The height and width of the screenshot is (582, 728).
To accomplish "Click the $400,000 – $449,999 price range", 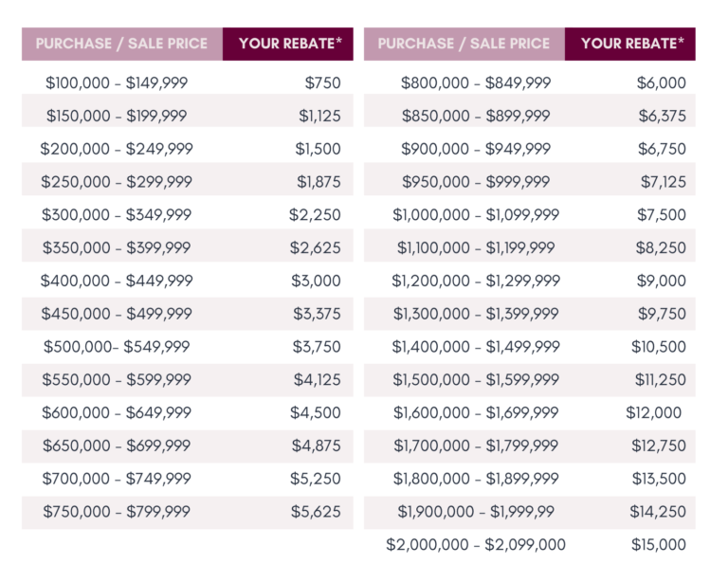I will point(117,281).
